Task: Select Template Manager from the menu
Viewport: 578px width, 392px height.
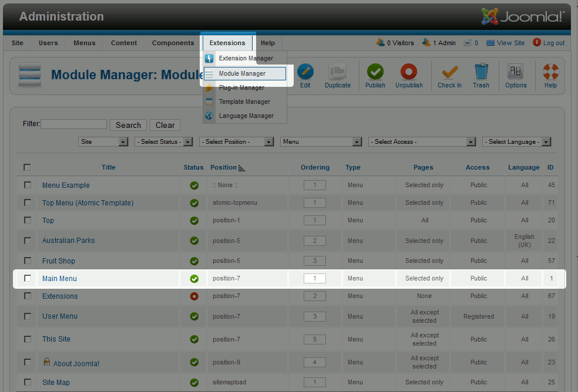Action: [x=244, y=102]
